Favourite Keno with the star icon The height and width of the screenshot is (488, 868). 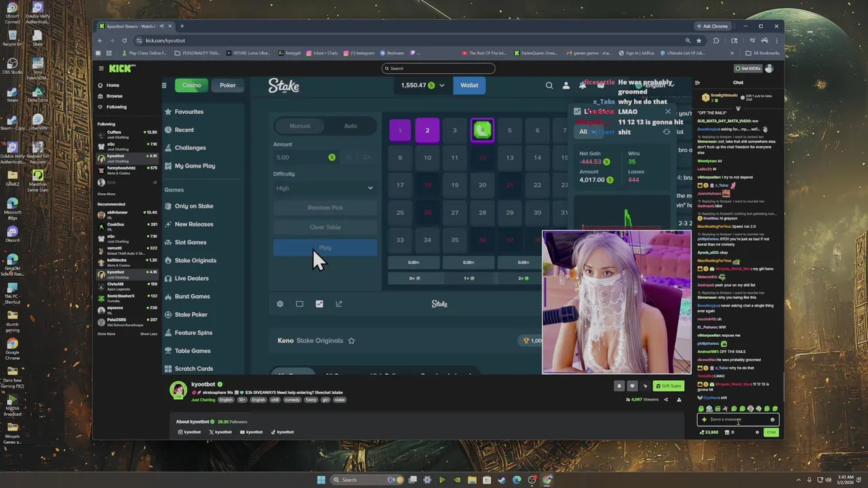point(351,340)
